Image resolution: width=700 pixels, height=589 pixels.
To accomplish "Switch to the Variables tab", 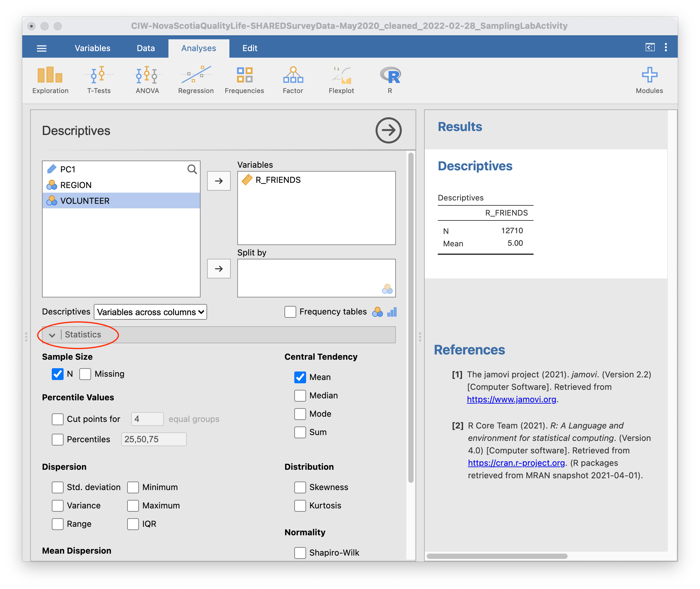I will click(x=92, y=48).
